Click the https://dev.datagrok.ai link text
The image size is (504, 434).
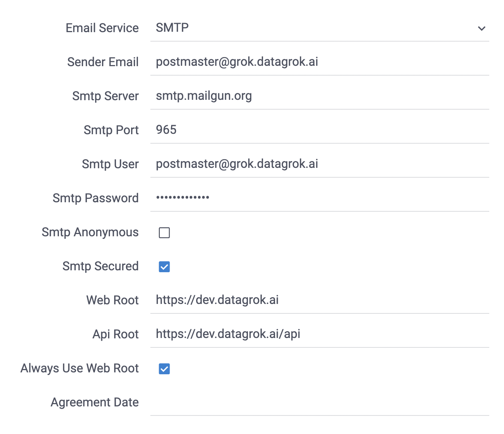coord(217,300)
